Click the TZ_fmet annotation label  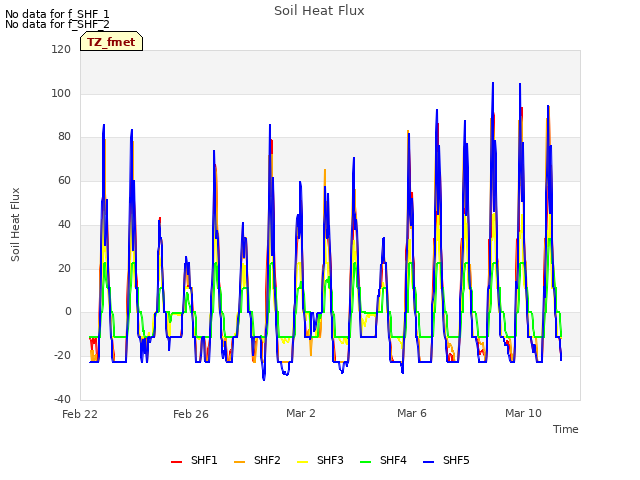coord(111,42)
